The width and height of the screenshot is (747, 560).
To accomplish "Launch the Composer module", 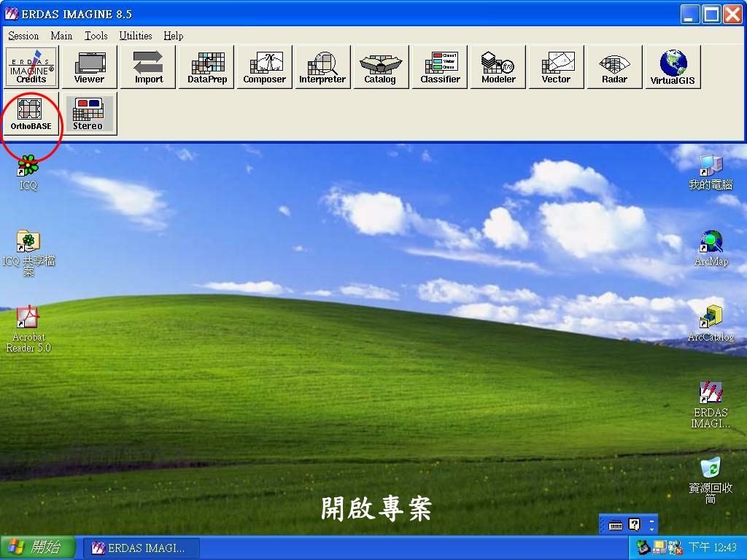I will tap(265, 67).
